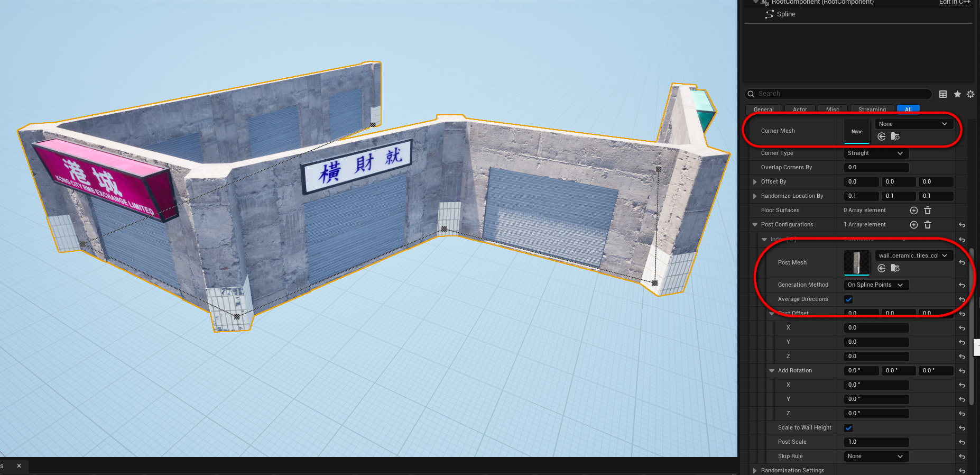Expand the Randomisation Settings section
Image resolution: width=980 pixels, height=475 pixels.
(755, 470)
